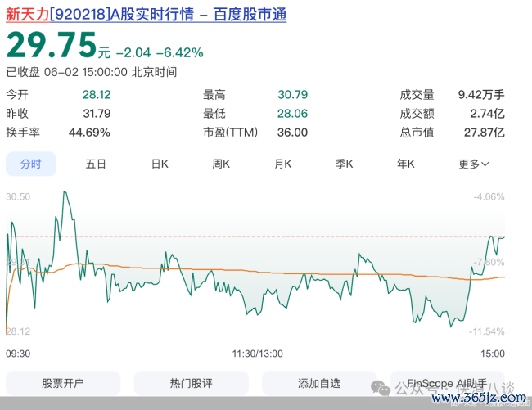Open the 热门股评 button
Image resolution: width=532 pixels, height=410 pixels.
point(191,383)
